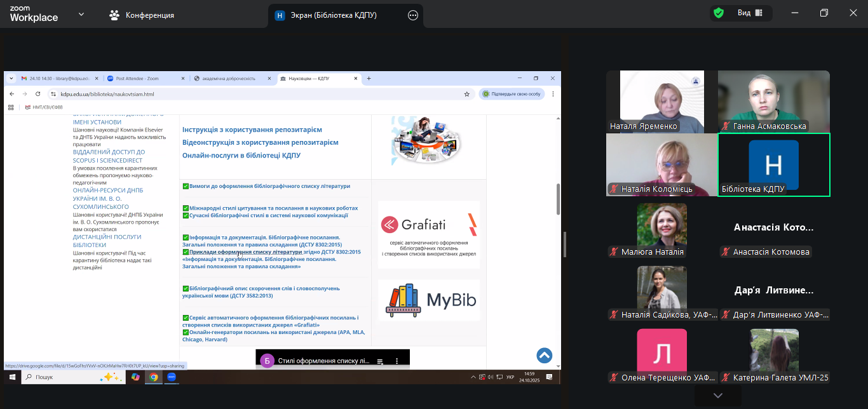868x409 pixels.
Task: Expand participant gallery with bottom chevron
Action: pyautogui.click(x=717, y=396)
